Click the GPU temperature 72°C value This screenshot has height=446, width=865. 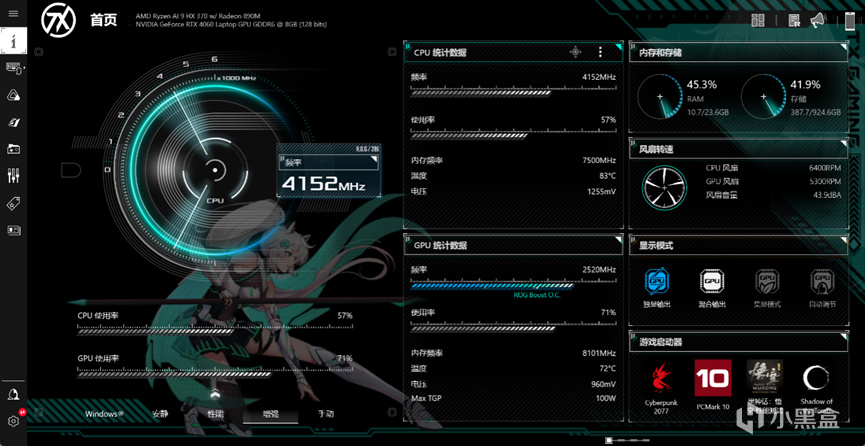pyautogui.click(x=607, y=368)
